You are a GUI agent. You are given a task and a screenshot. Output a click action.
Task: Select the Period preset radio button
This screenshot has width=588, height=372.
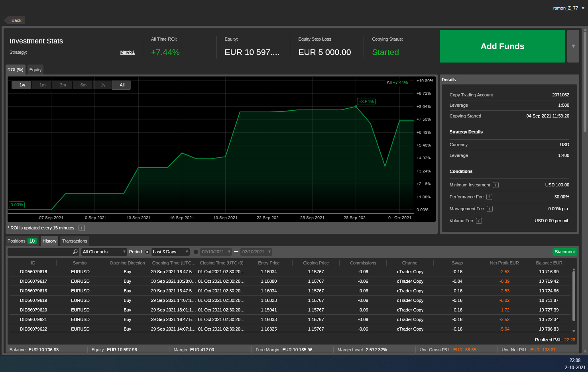click(147, 252)
